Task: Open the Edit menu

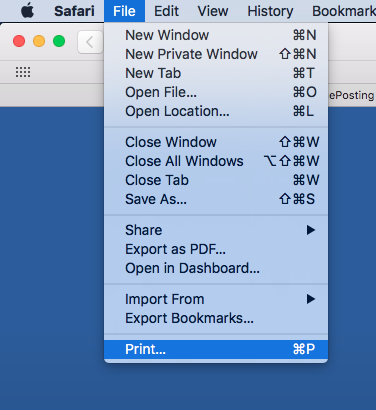Action: click(x=166, y=11)
